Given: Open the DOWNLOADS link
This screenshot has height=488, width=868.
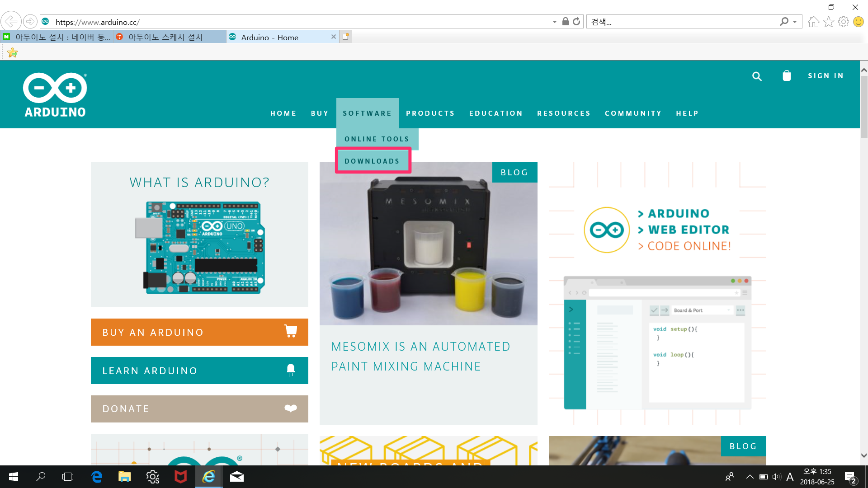Looking at the screenshot, I should tap(373, 161).
